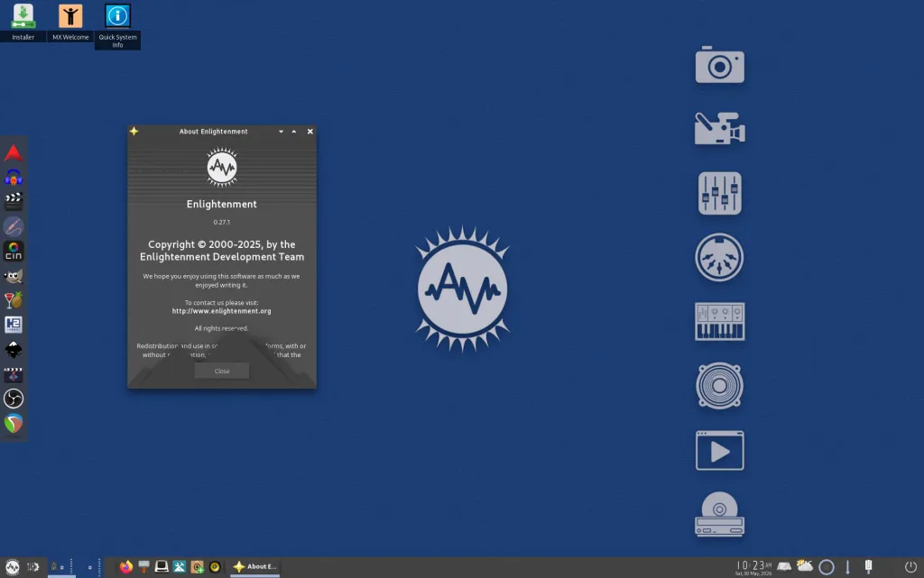
Task: Click the MIDI connector icon on desktop
Action: 719,257
